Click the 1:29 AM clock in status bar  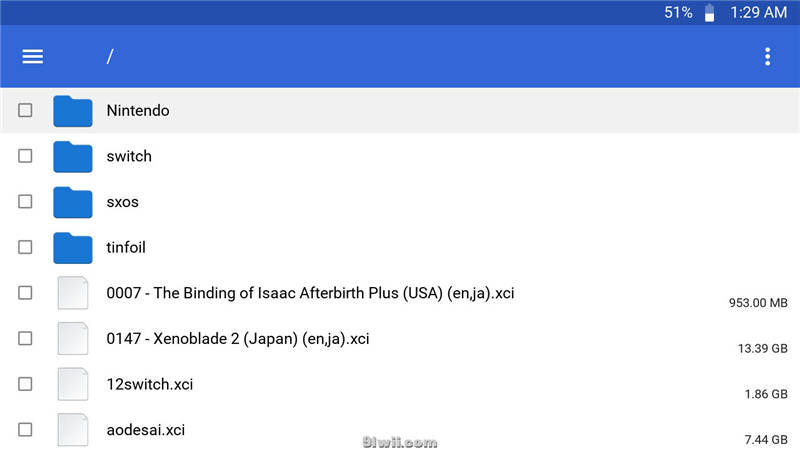[x=758, y=12]
